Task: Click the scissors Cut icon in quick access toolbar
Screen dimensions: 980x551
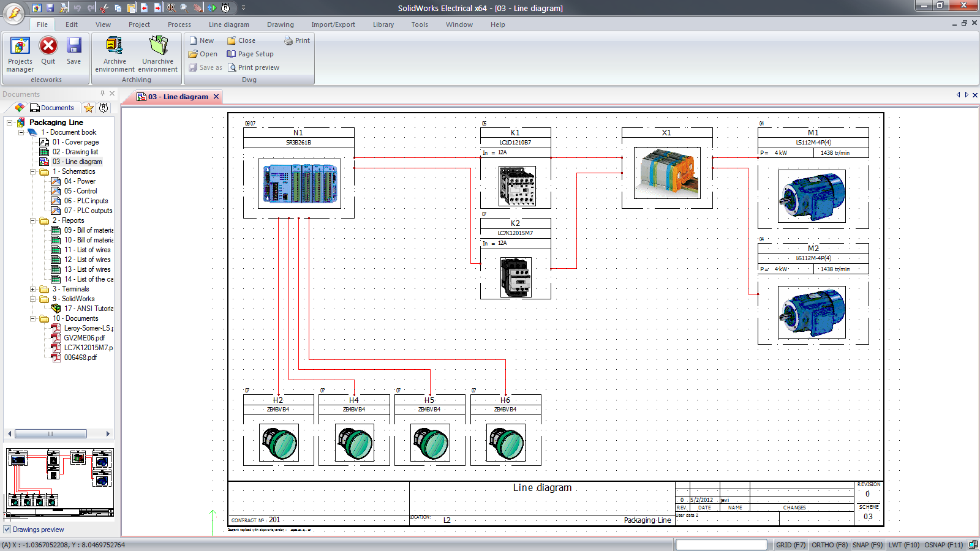Action: [104, 8]
